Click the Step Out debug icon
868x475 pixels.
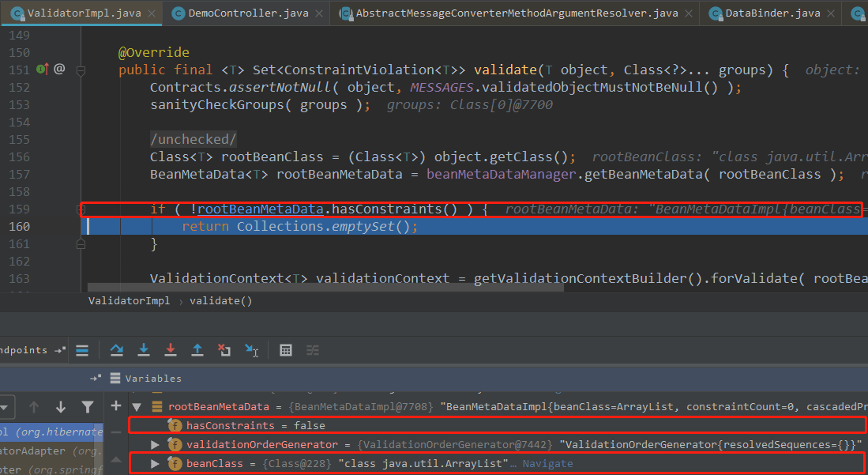[197, 350]
